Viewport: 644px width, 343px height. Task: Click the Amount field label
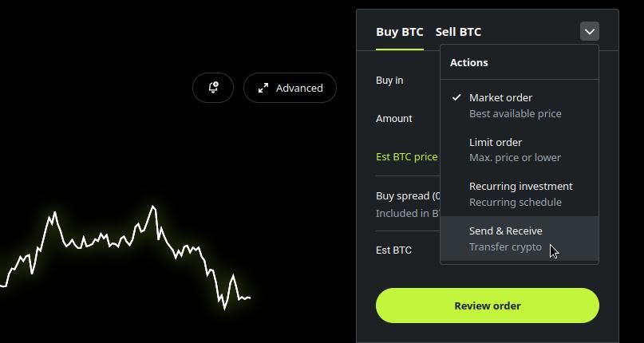pos(394,119)
